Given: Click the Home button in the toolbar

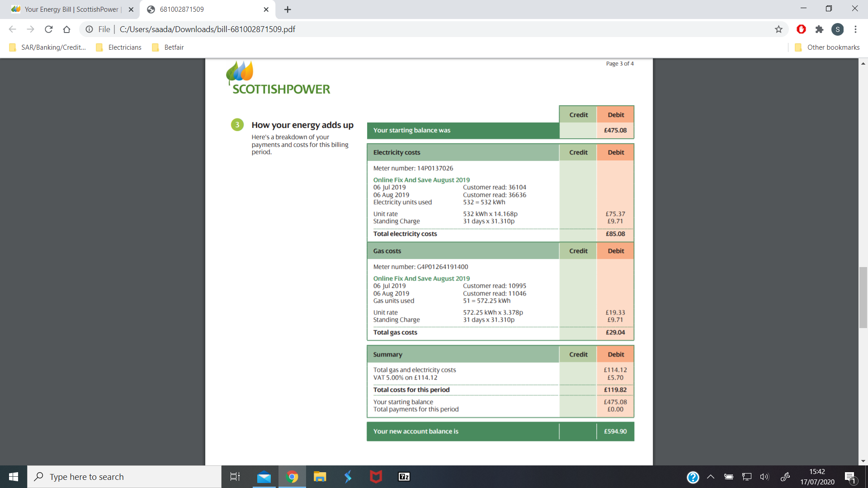Looking at the screenshot, I should (x=66, y=29).
